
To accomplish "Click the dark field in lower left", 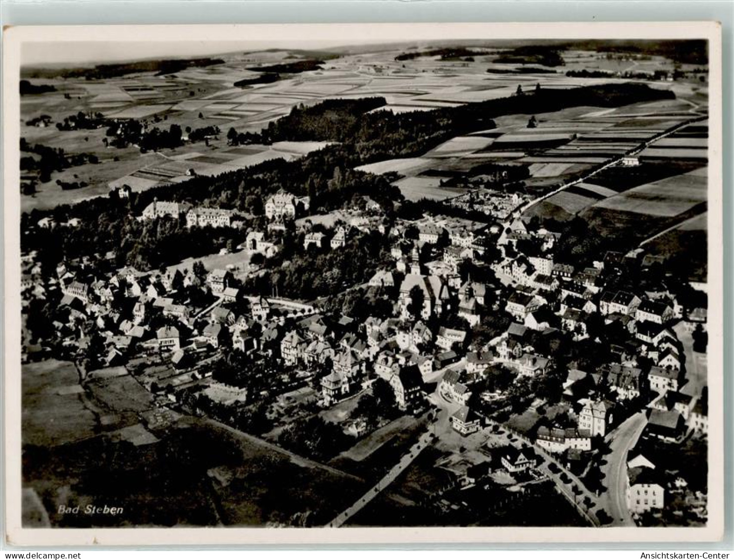I will click(x=54, y=406).
